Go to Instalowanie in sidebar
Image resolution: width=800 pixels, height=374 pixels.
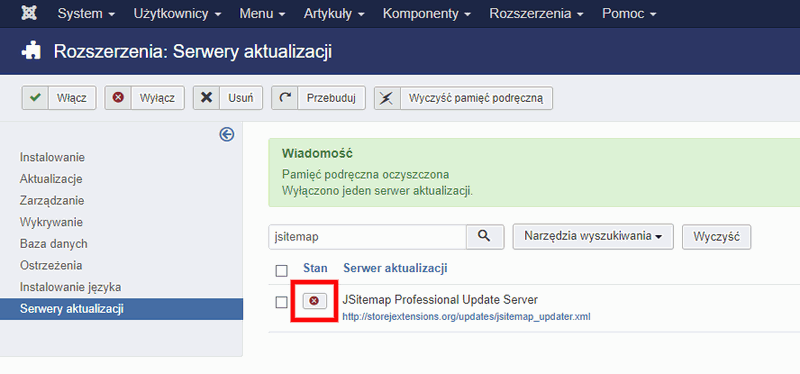(52, 157)
